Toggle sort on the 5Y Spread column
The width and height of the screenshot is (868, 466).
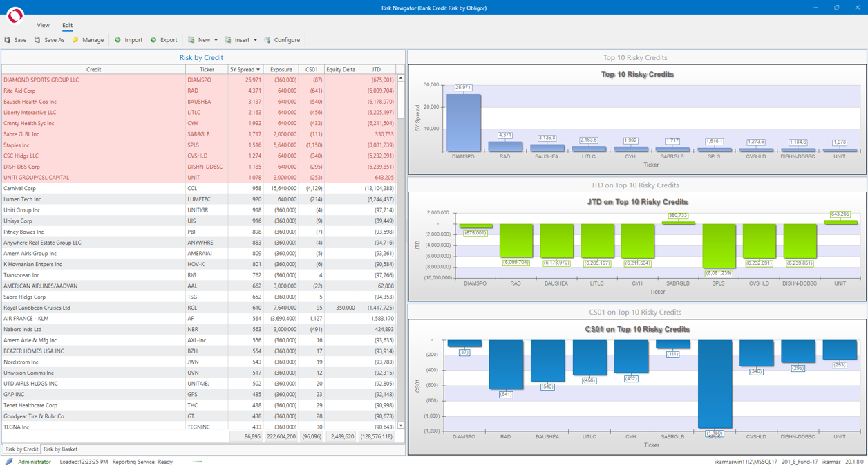coord(245,69)
